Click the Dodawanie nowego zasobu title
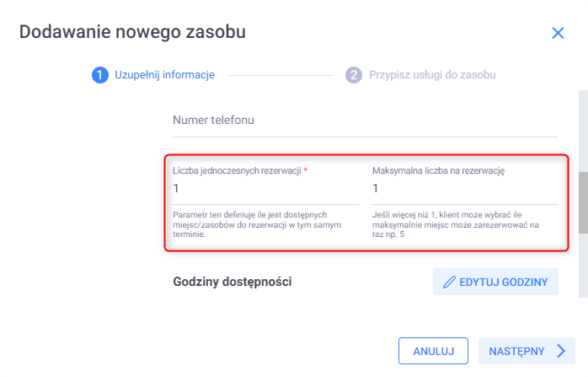588x377 pixels. tap(132, 33)
